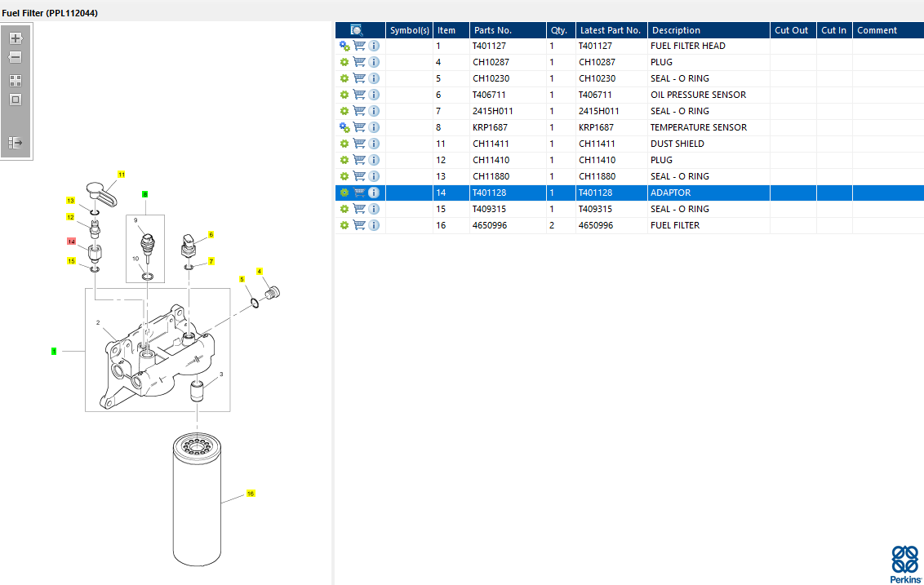Add CH11410 PLUG to the cart
Viewport: 924px width, 585px height.
359,160
